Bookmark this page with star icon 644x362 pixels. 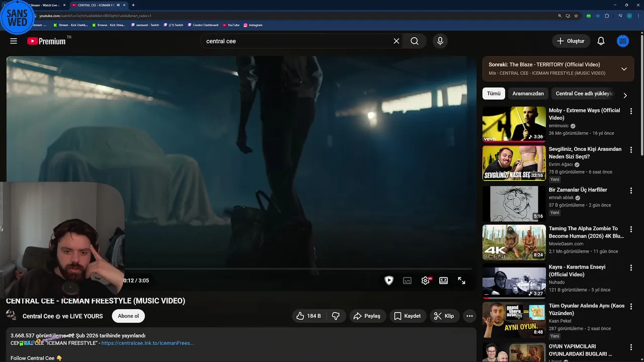click(x=576, y=16)
